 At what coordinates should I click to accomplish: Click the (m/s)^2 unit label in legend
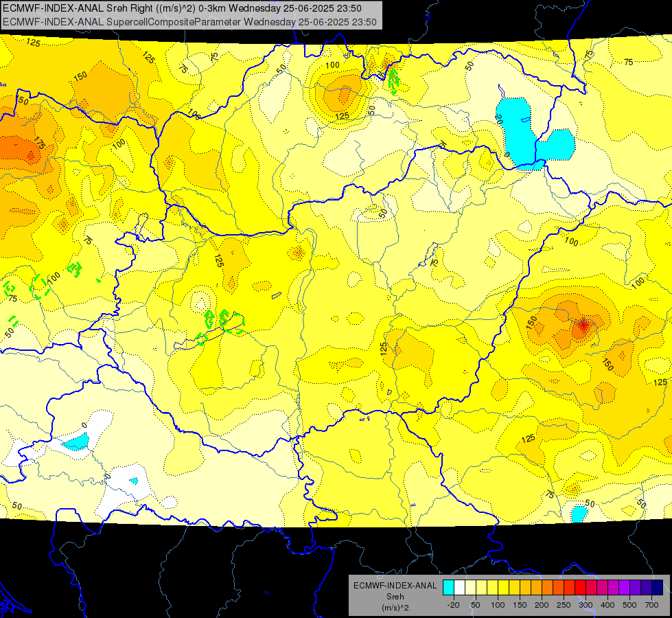tap(395, 608)
